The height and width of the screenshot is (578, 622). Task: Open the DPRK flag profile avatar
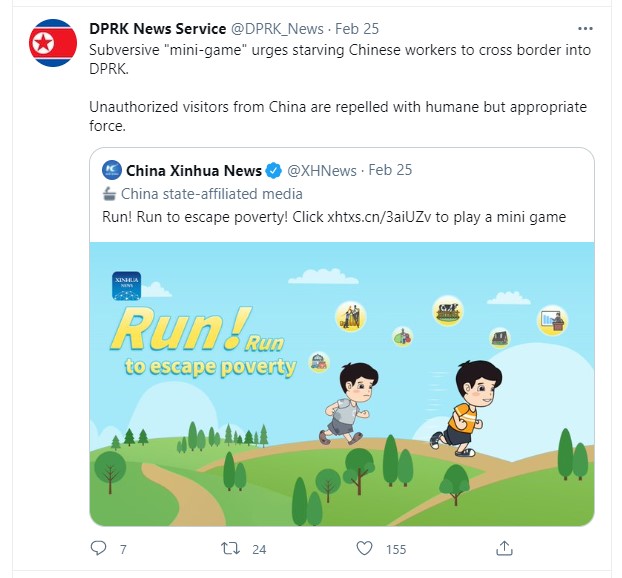tap(53, 43)
